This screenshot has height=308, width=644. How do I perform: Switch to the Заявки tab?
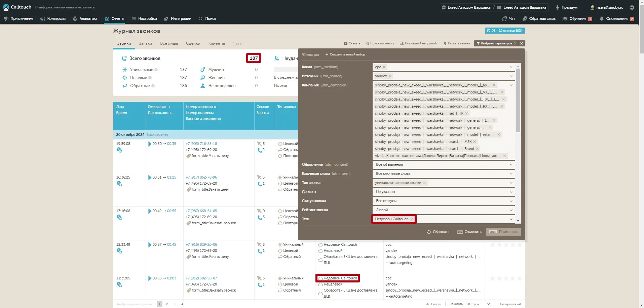(x=145, y=43)
